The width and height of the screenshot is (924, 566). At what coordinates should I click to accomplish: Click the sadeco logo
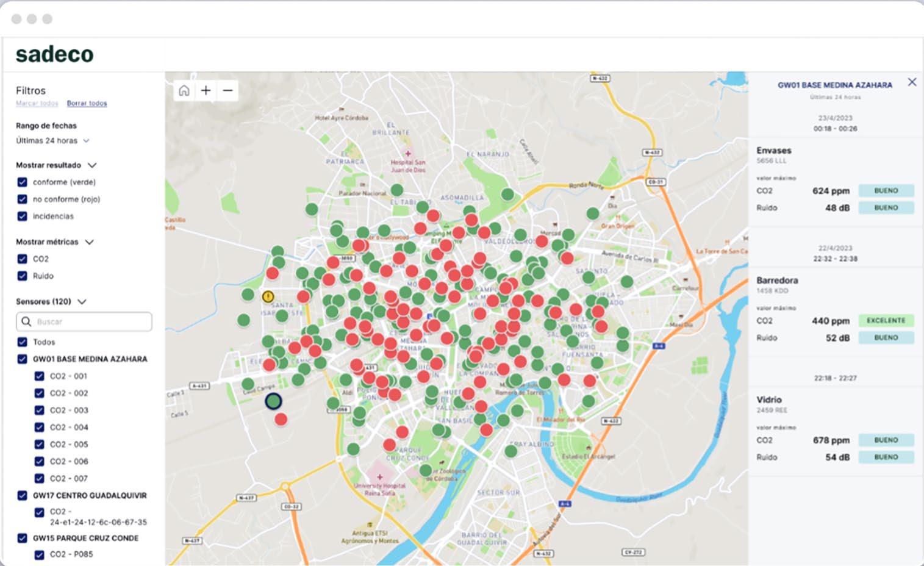click(55, 54)
